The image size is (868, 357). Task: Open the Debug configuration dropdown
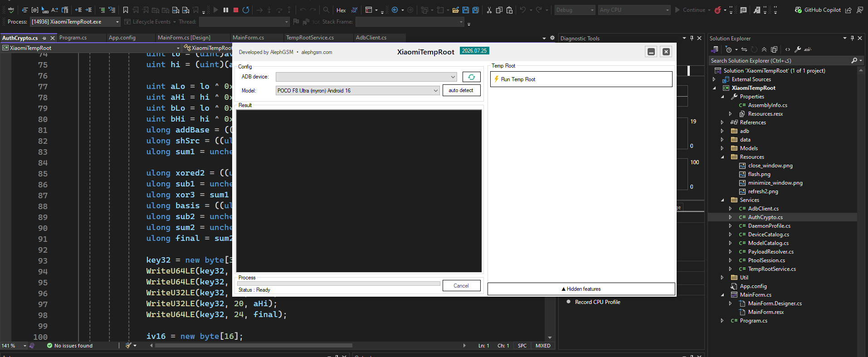(x=574, y=10)
